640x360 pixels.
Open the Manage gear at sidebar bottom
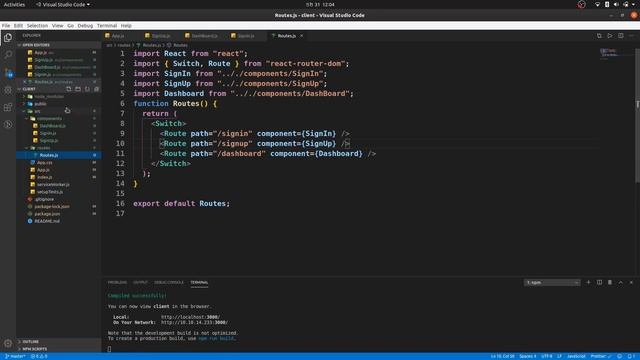pos(8,343)
